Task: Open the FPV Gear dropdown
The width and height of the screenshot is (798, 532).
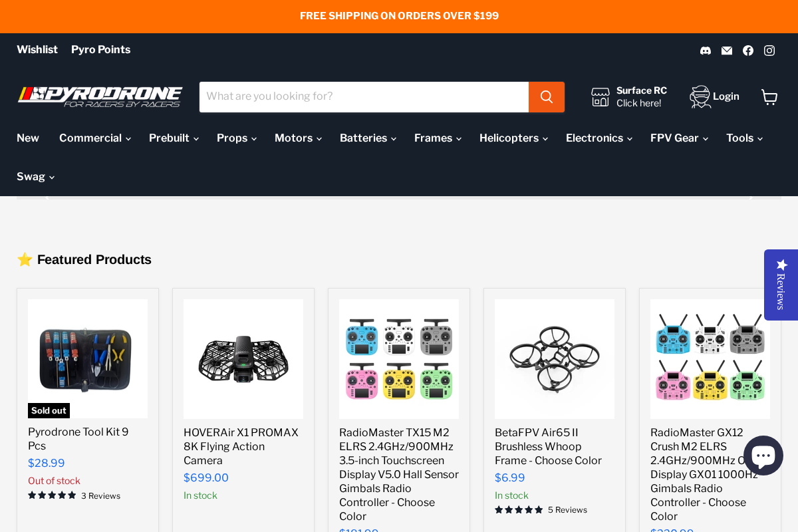Action: 678,138
